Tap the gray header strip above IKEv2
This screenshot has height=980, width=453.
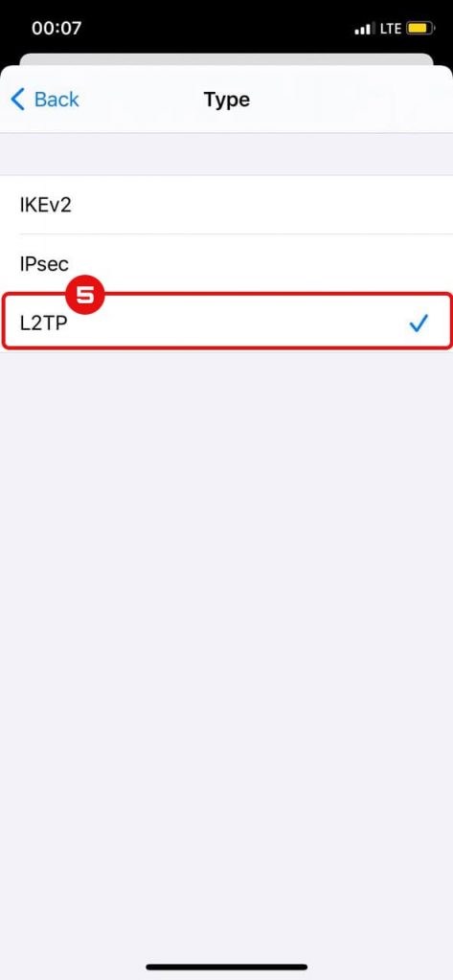(226, 154)
